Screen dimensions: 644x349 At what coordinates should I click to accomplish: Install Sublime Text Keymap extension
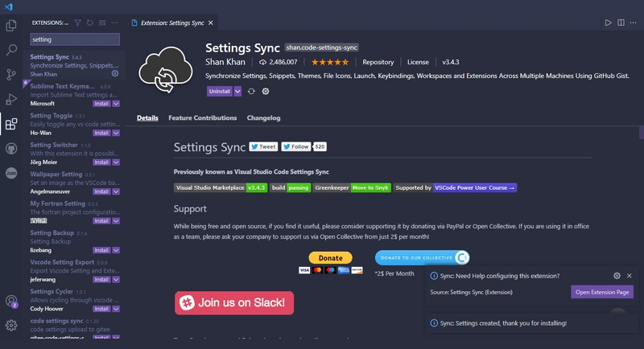pos(101,104)
